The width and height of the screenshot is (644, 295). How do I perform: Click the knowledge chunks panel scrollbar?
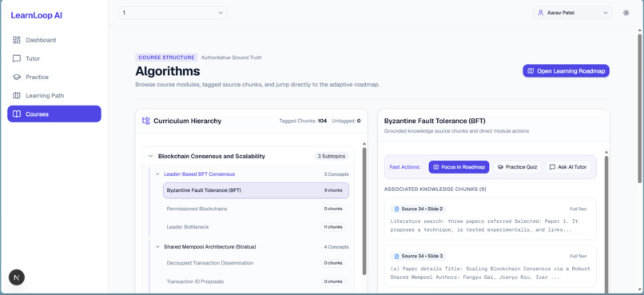pos(606,225)
